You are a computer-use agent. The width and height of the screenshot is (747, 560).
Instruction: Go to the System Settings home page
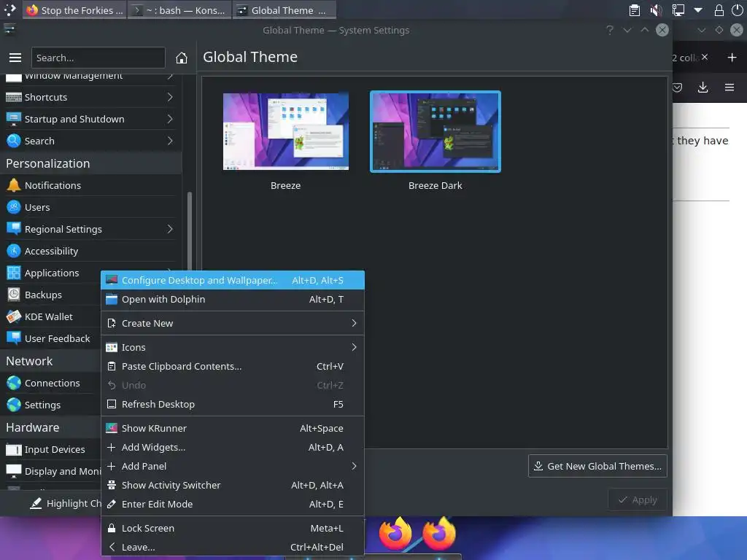[x=181, y=58]
